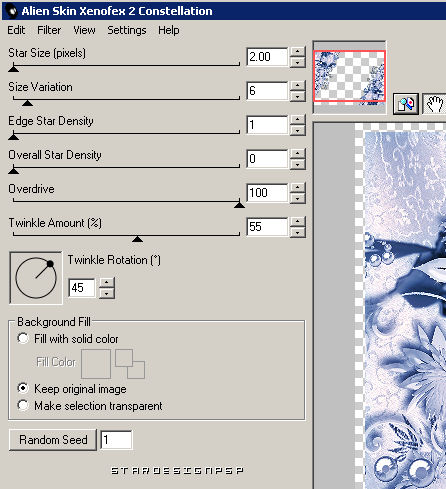
Task: Decrease Star Size with down arrow
Action: tap(297, 62)
